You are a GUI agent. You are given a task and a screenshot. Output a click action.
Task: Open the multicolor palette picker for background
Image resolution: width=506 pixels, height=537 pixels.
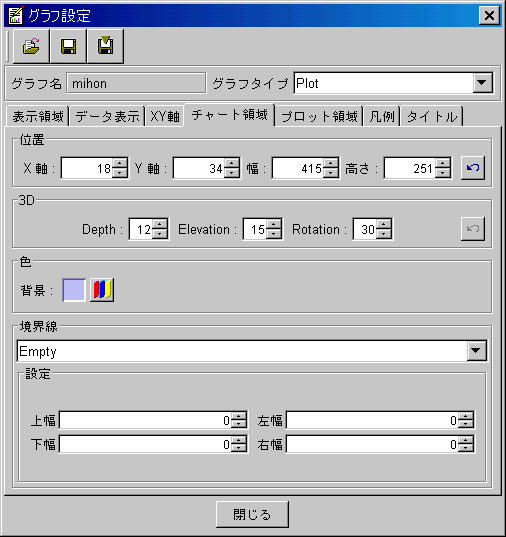click(x=102, y=290)
